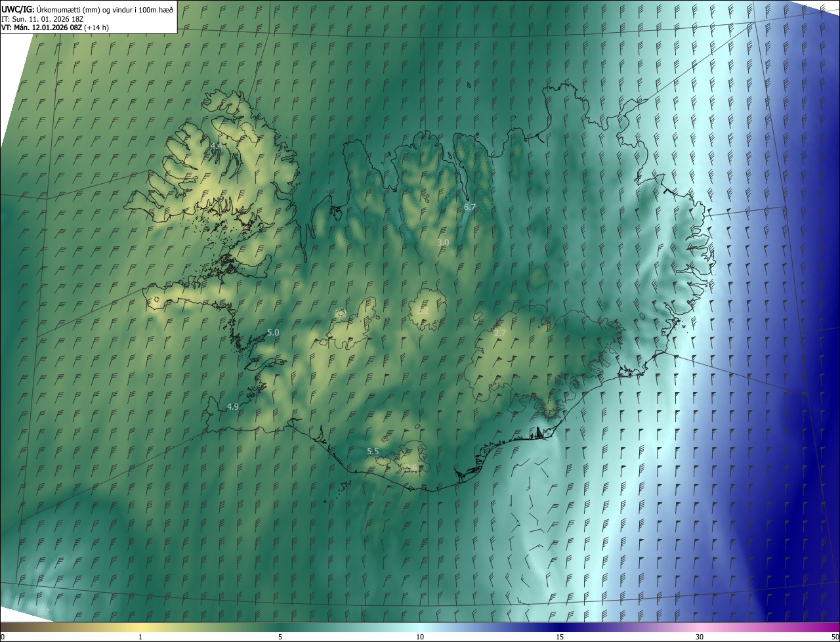
Task: Click the colorbar tick label 15
Action: [x=560, y=637]
